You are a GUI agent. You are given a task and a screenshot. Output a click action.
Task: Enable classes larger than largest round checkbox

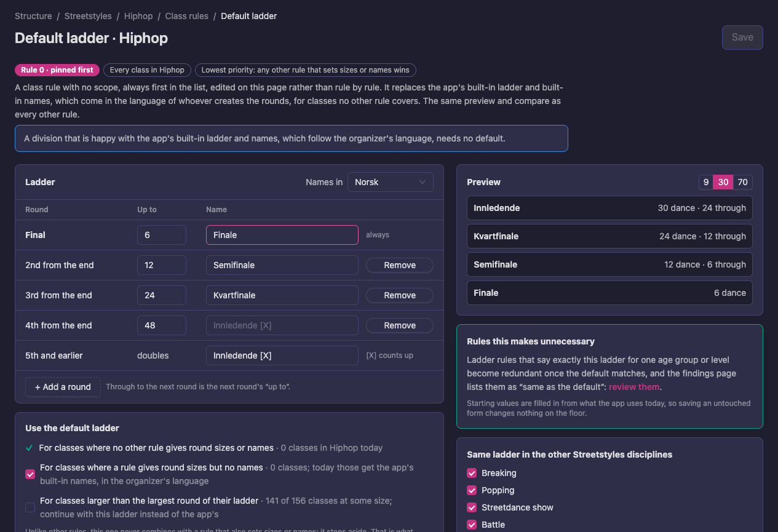click(x=30, y=507)
